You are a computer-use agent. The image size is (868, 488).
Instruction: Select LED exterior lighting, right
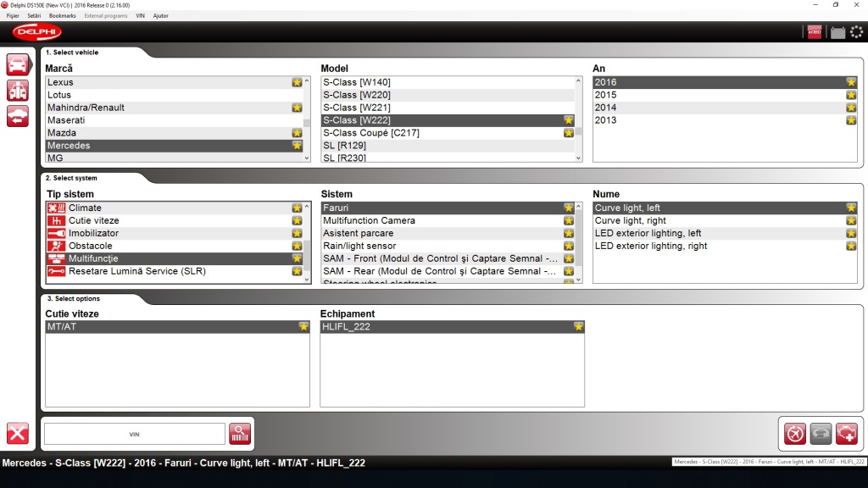coord(725,247)
